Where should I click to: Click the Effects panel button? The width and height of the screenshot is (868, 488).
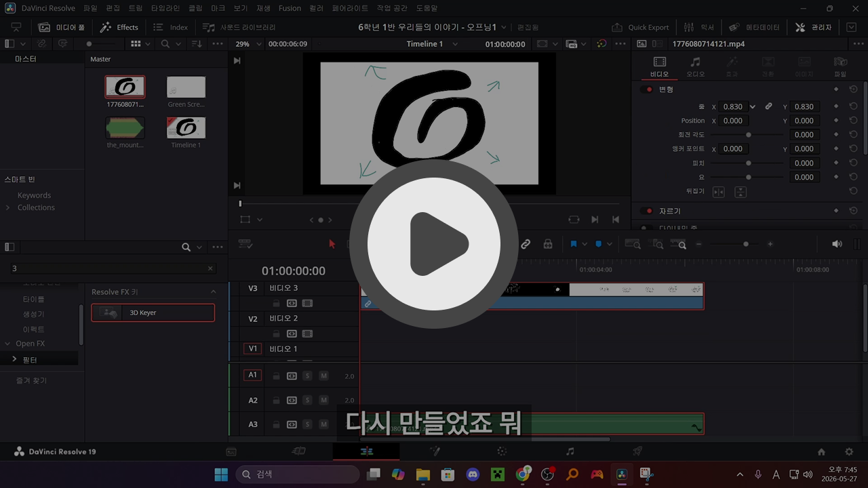(x=119, y=27)
